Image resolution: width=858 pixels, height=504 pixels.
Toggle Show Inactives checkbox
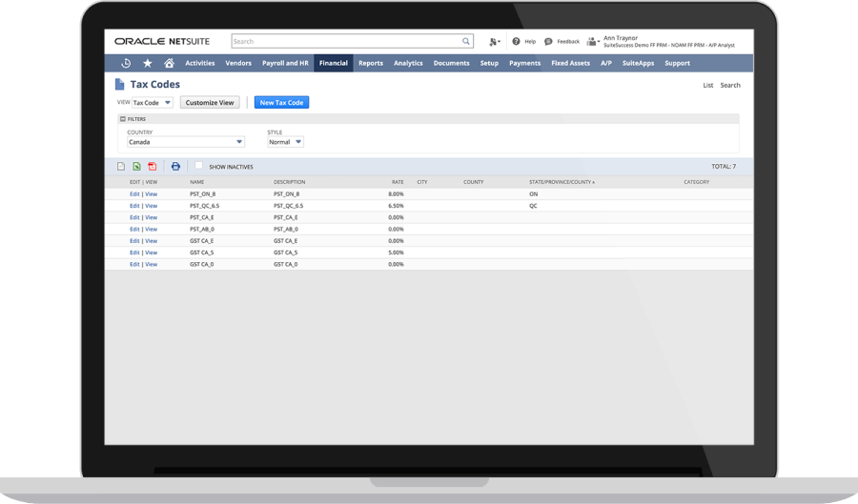coord(198,165)
